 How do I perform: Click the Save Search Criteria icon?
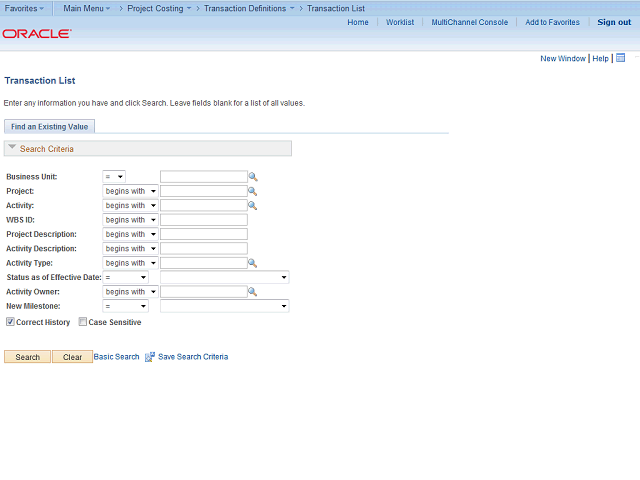tap(150, 357)
